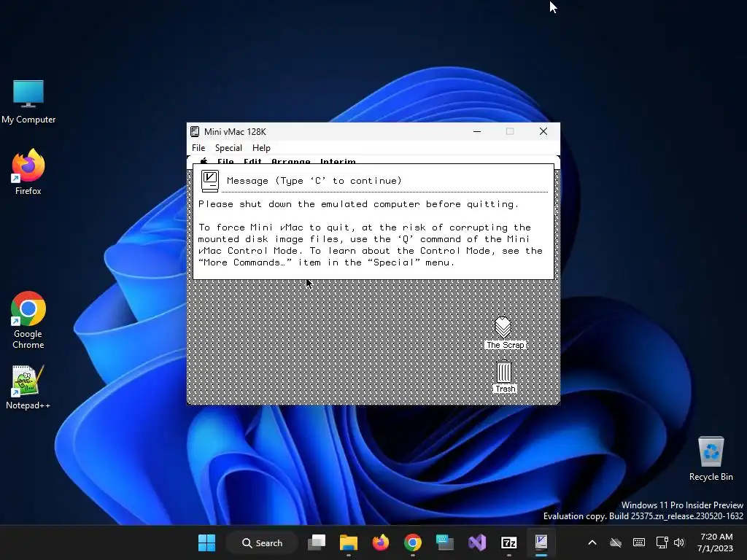Click the cloud sync tray icon
747x560 pixels.
pos(616,542)
